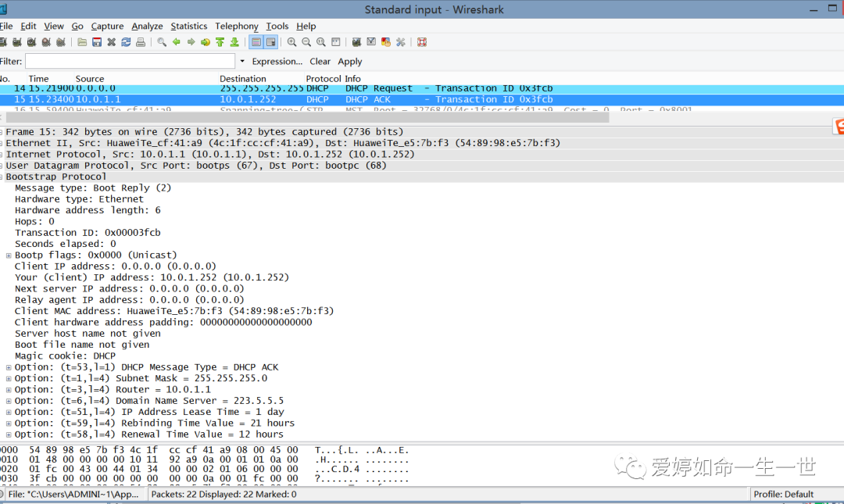Viewport: 844px width, 504px height.
Task: Expand the Domain Name Server option
Action: coord(9,401)
